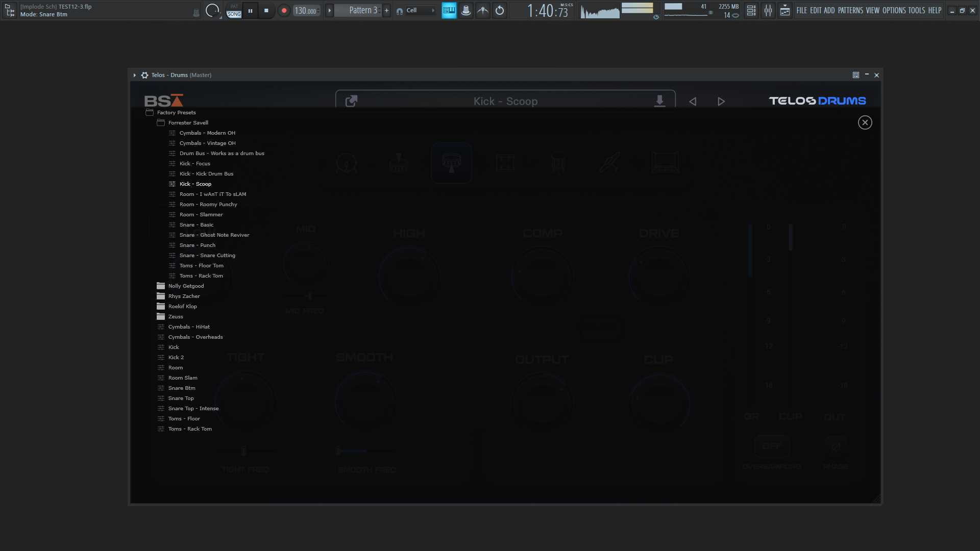
Task: Toggle PAT/SONG mode switch
Action: point(234,10)
